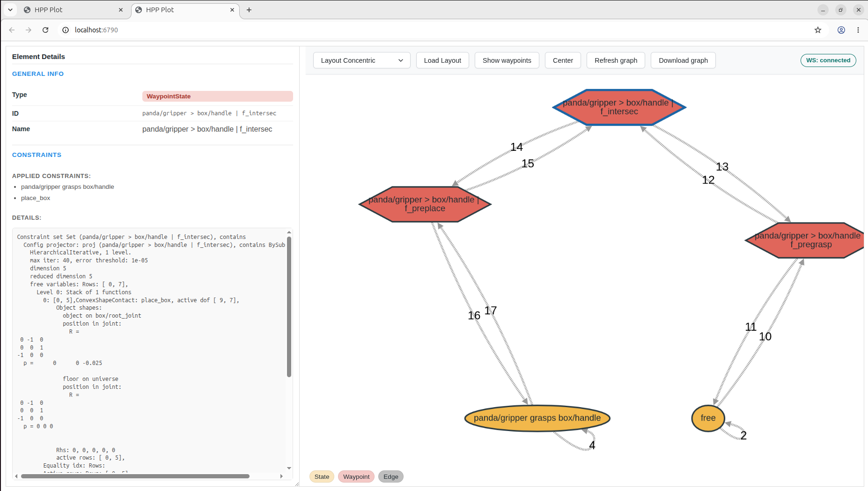Image resolution: width=868 pixels, height=491 pixels.
Task: Open the Layout Concentric dropdown
Action: [361, 60]
